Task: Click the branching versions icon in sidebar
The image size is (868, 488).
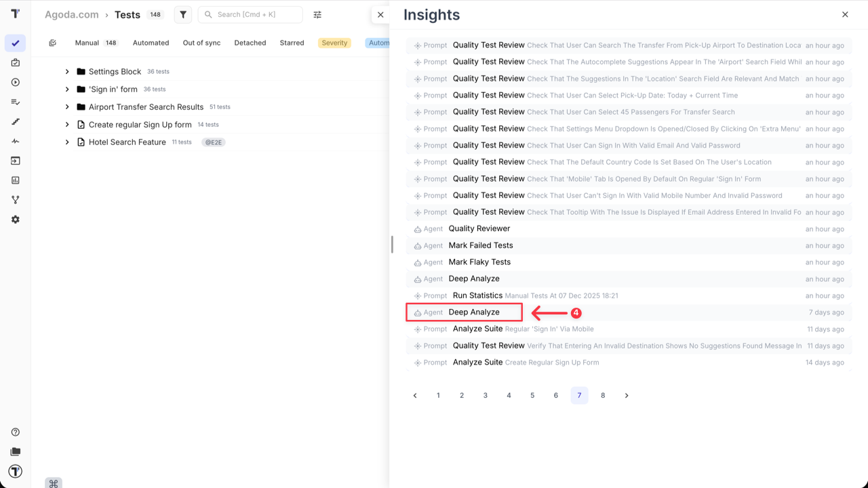Action: [15, 199]
